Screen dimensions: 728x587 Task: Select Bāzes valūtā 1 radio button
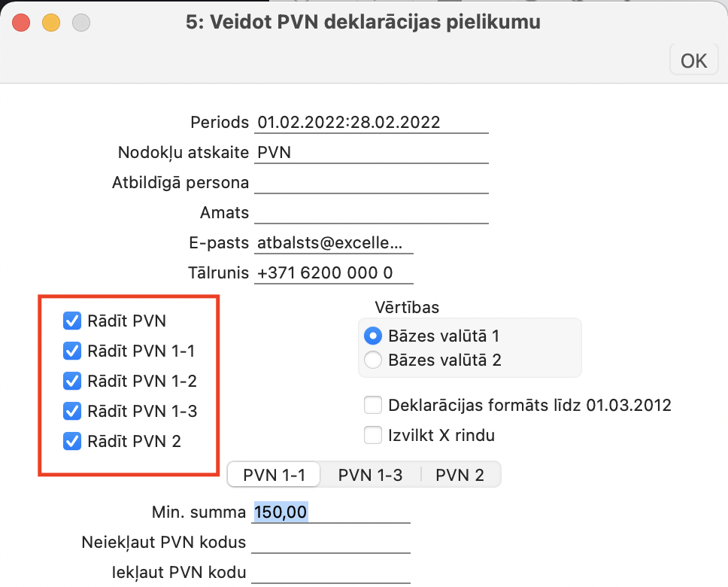tap(373, 335)
